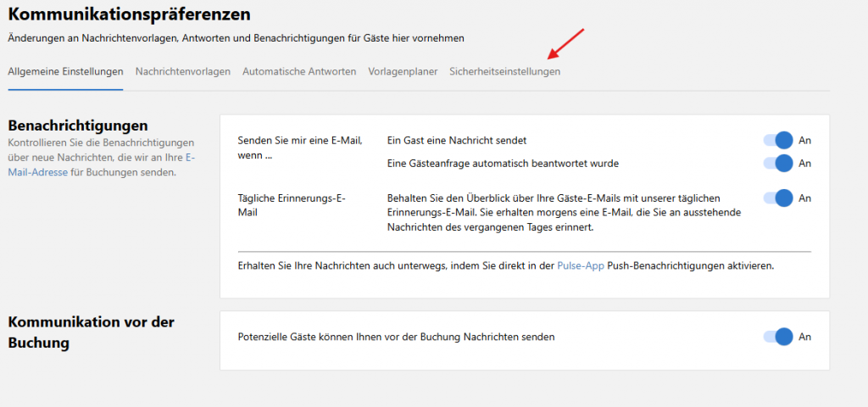Turn off the daily reminder email switch

click(778, 198)
